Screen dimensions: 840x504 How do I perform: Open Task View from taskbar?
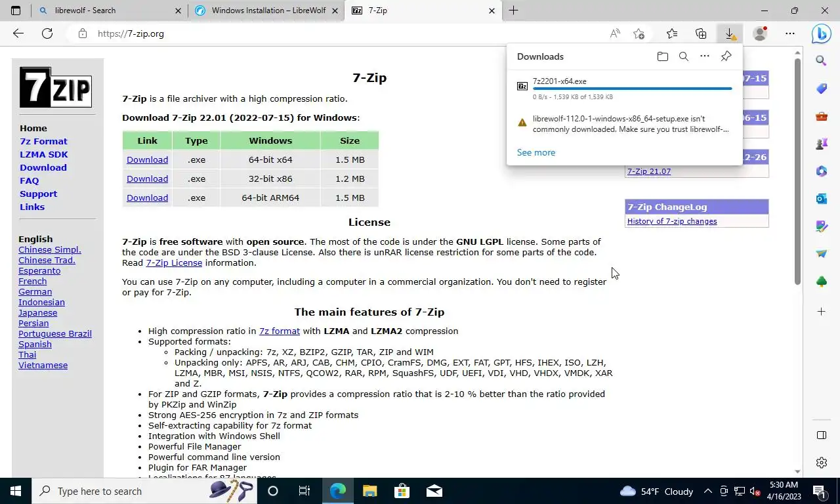pyautogui.click(x=304, y=491)
